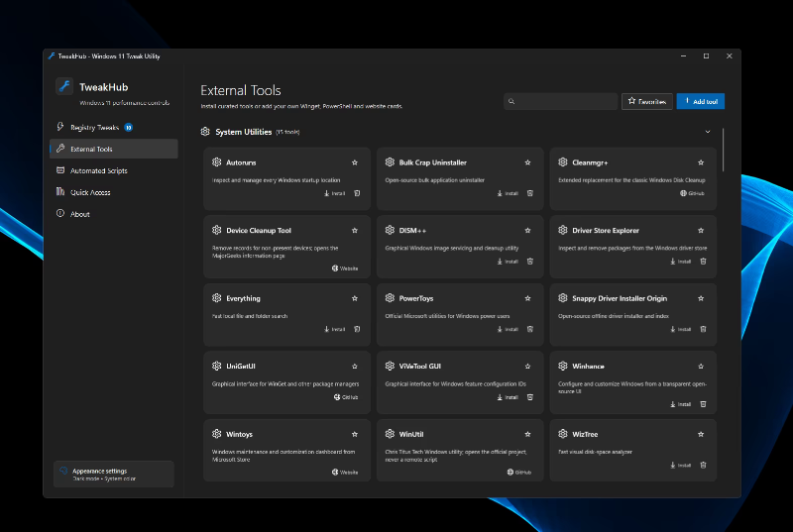Toggle favorite star on Wintoys
Screen dimensions: 793x532
355,435
